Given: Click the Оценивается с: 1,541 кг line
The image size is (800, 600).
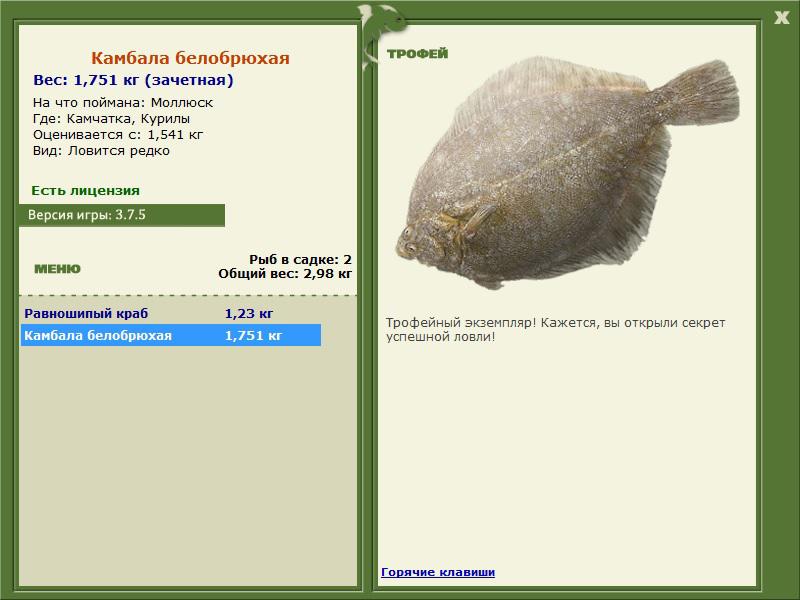Looking at the screenshot, I should [x=118, y=135].
